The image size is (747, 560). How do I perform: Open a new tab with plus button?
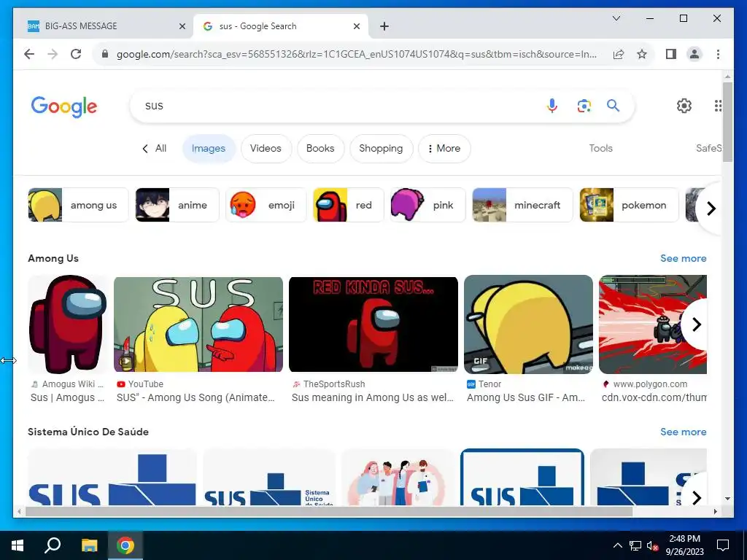[x=384, y=26]
